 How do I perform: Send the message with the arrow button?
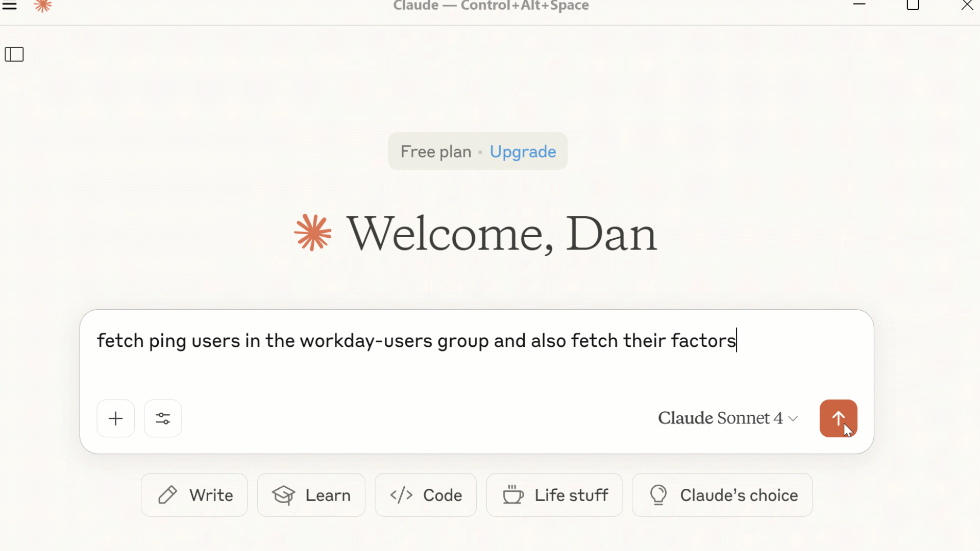[838, 418]
